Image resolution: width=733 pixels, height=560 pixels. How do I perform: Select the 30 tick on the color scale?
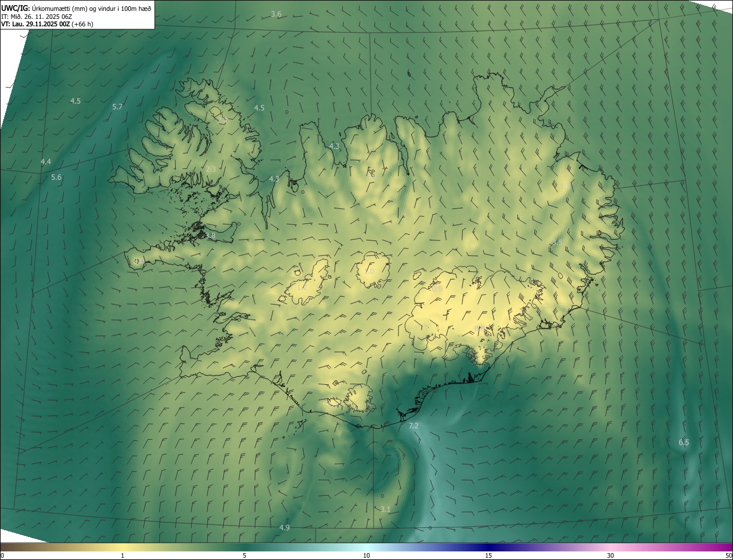tap(610, 555)
